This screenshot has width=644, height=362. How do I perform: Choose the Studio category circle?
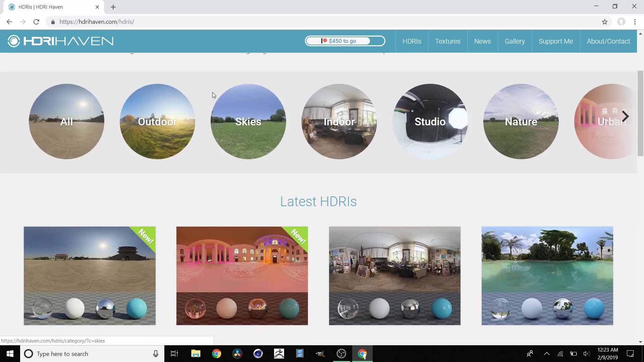pyautogui.click(x=430, y=121)
